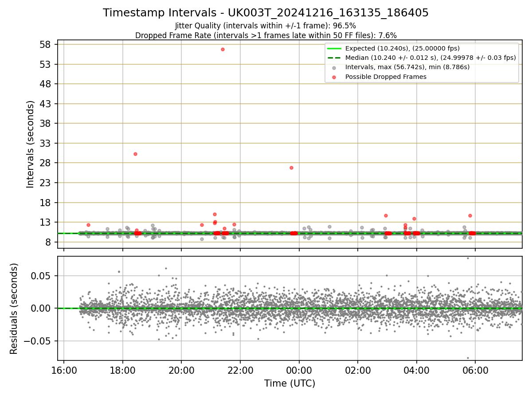Select the legend entry starting with 'Median (10.240 +/- 0.012 s)'
Viewport: 532px width, 399px height.
(x=430, y=58)
